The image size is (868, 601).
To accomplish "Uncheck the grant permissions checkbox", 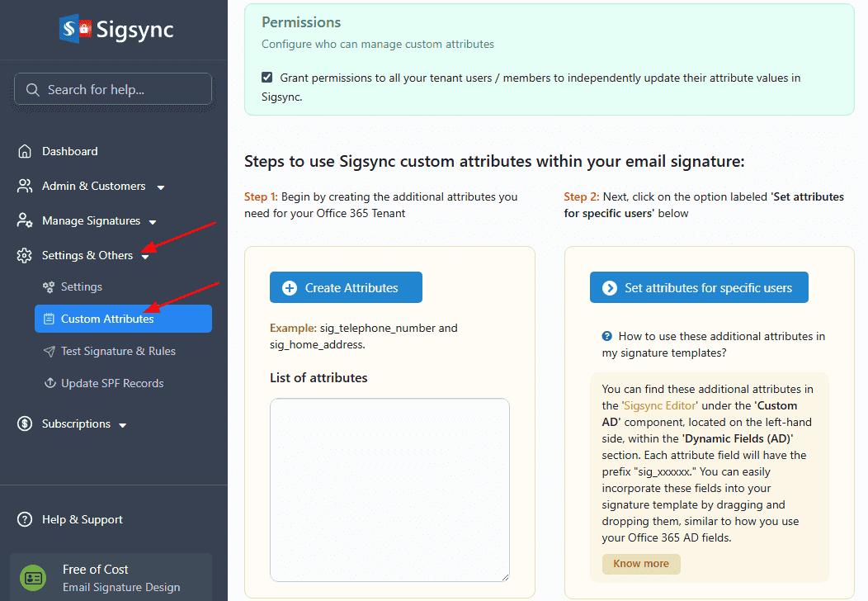I will point(267,78).
